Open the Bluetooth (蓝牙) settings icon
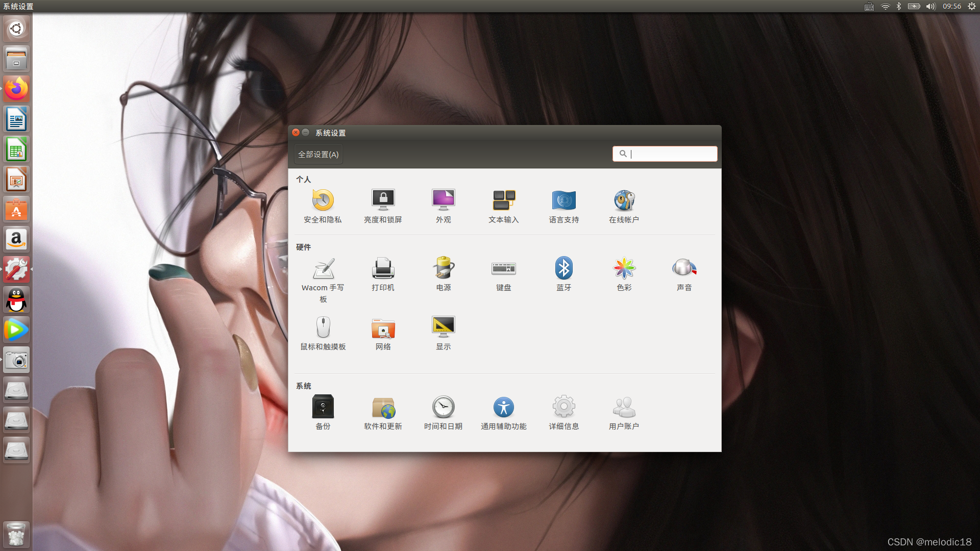980x551 pixels. coord(563,268)
